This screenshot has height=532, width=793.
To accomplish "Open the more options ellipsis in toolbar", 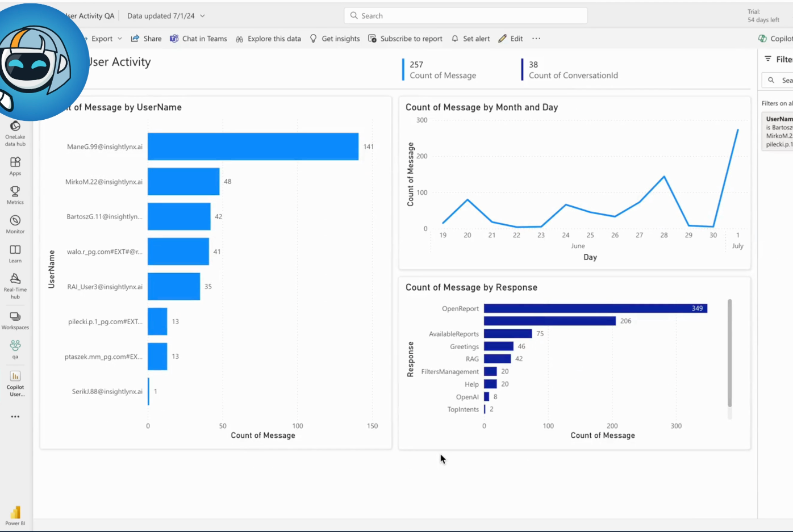I will 536,39.
